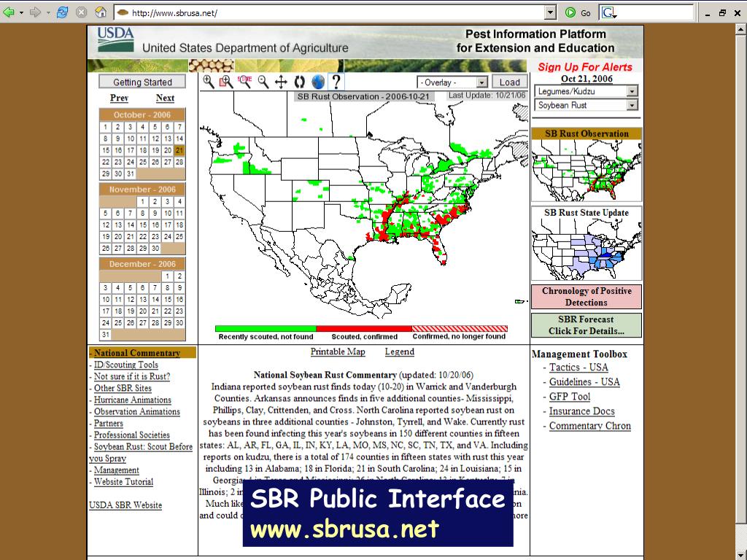Select the zoom in magnifier tool
The image size is (747, 560).
click(208, 82)
